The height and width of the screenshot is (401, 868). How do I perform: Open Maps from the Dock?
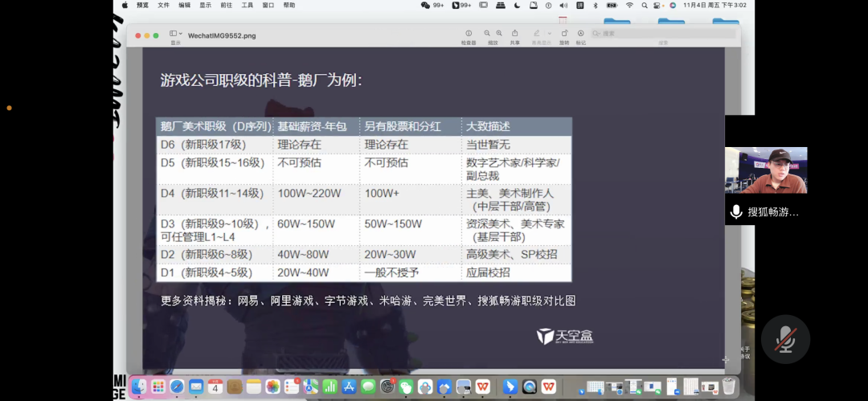(x=310, y=386)
